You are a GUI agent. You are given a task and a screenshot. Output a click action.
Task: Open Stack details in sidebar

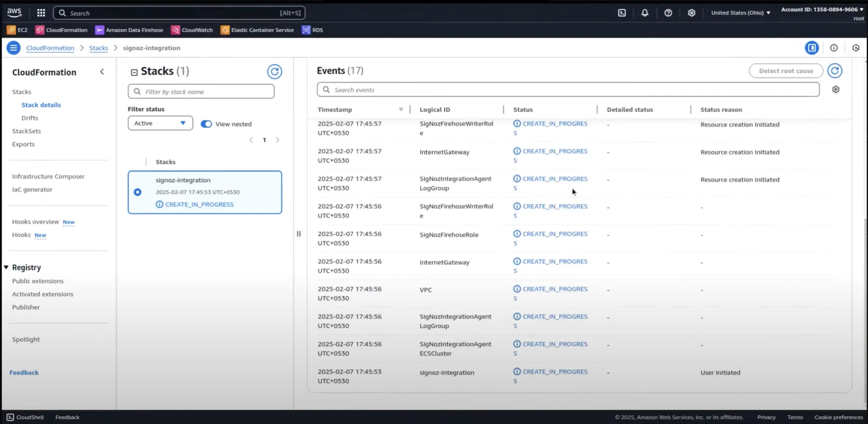41,105
